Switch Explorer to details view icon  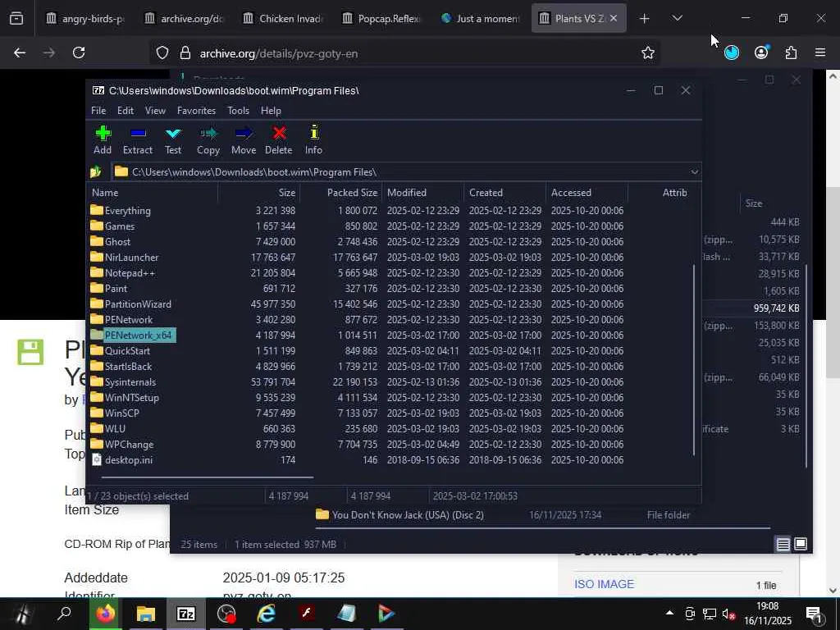click(783, 545)
